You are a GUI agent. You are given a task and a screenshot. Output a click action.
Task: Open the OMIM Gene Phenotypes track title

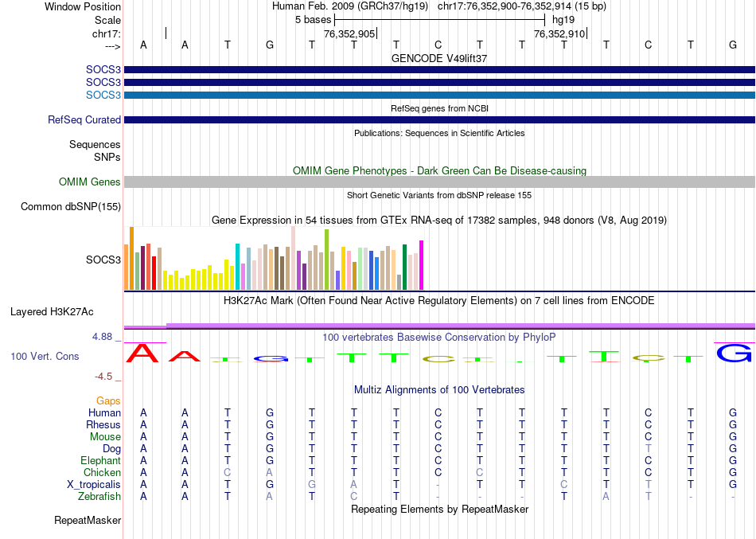[x=439, y=171]
